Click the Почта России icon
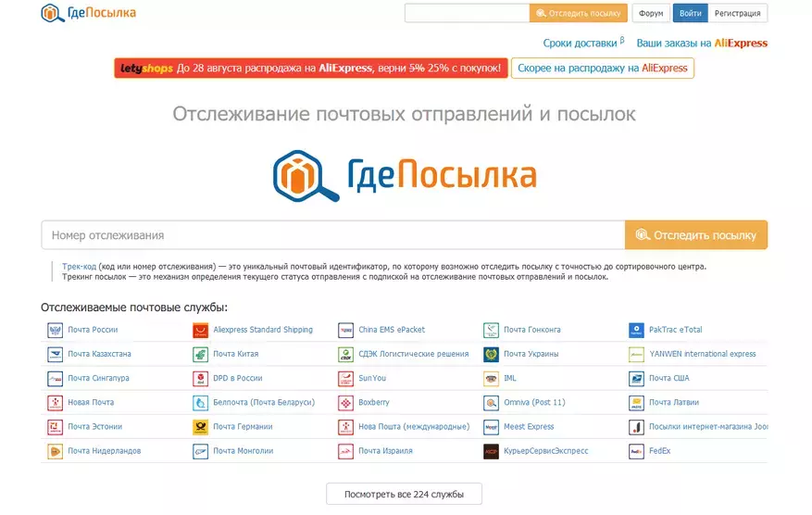 click(x=55, y=330)
